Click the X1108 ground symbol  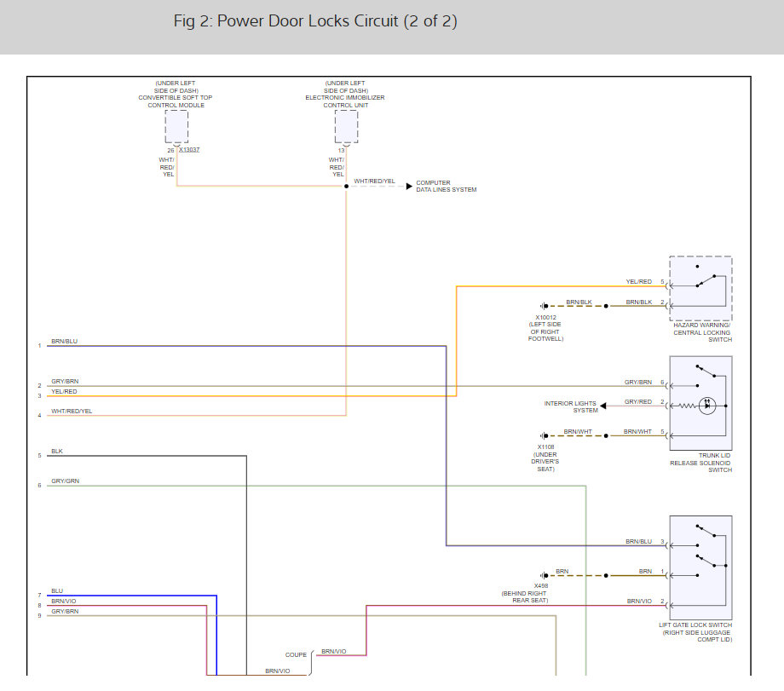pyautogui.click(x=544, y=435)
